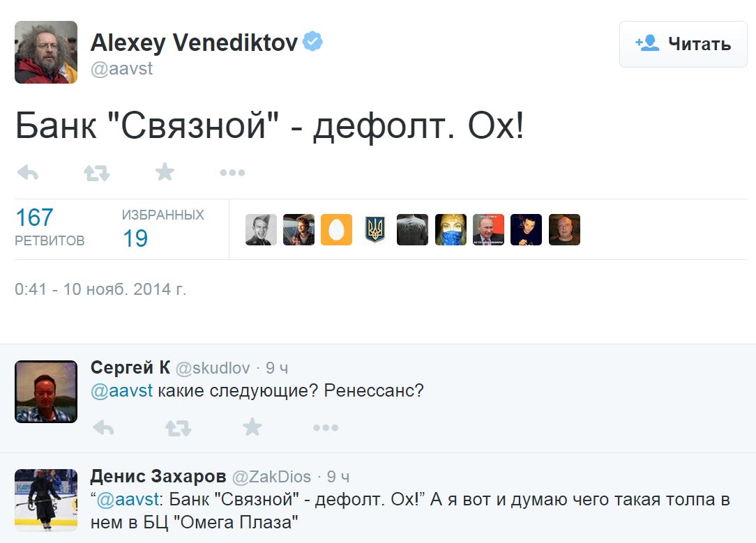Open the egg avatar among retweeters
Image resolution: width=756 pixels, height=543 pixels.
(x=336, y=229)
